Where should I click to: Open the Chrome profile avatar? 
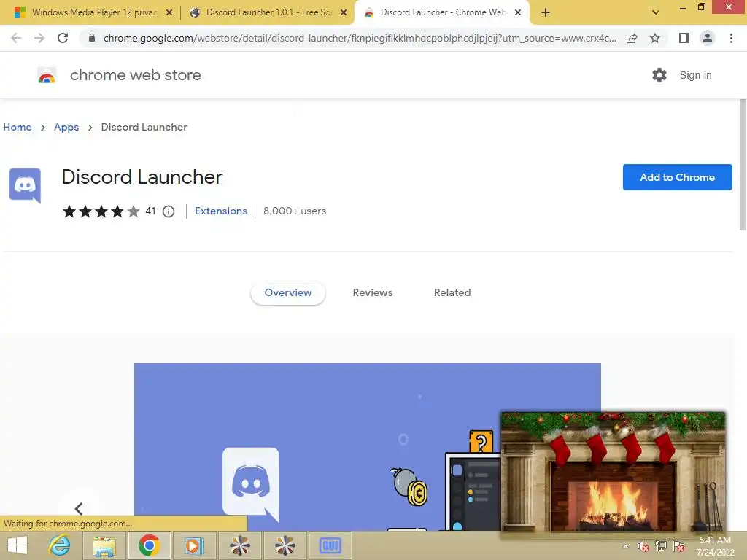(708, 38)
